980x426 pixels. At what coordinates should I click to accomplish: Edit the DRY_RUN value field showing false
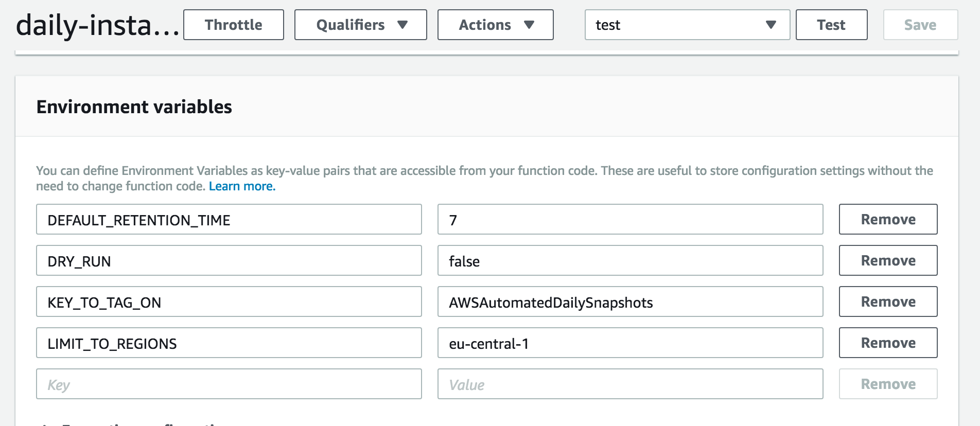pos(630,261)
